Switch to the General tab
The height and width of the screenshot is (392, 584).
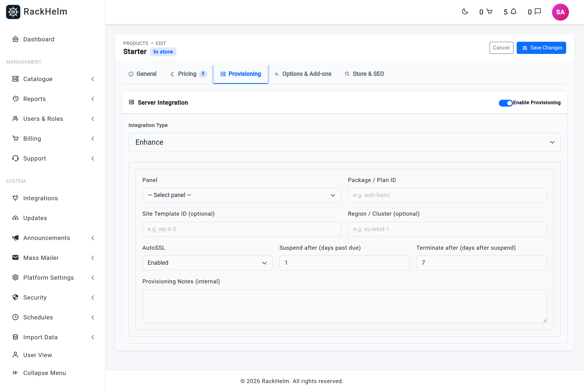143,74
